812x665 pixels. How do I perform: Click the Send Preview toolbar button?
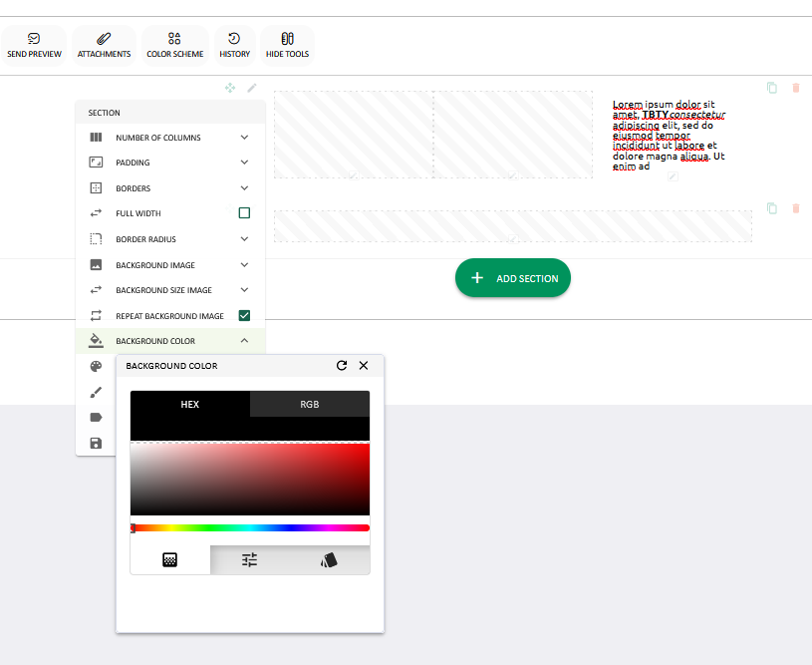[34, 46]
